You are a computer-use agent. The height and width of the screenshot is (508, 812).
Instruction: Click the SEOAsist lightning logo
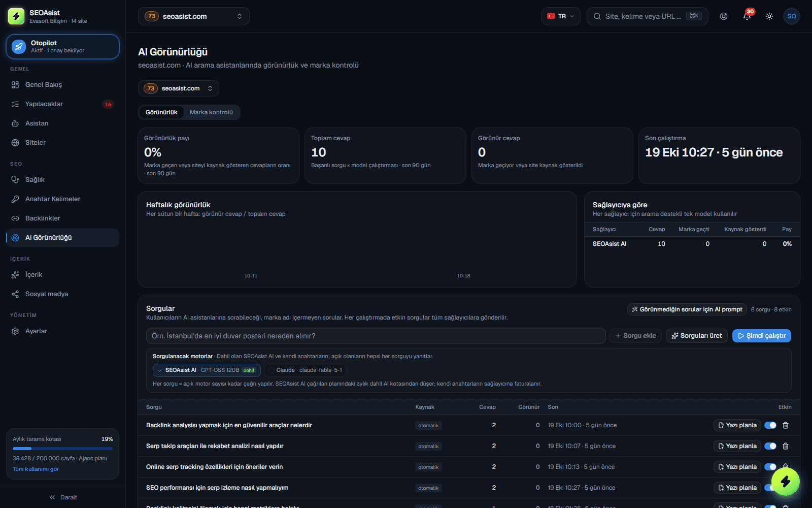pyautogui.click(x=16, y=16)
